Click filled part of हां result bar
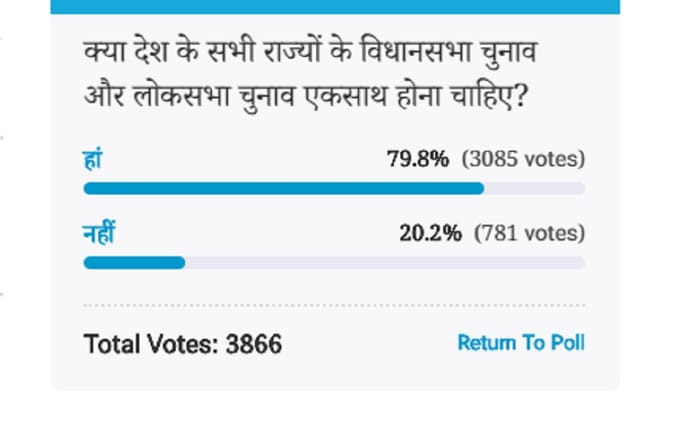Image resolution: width=674 pixels, height=421 pixels. tap(280, 188)
